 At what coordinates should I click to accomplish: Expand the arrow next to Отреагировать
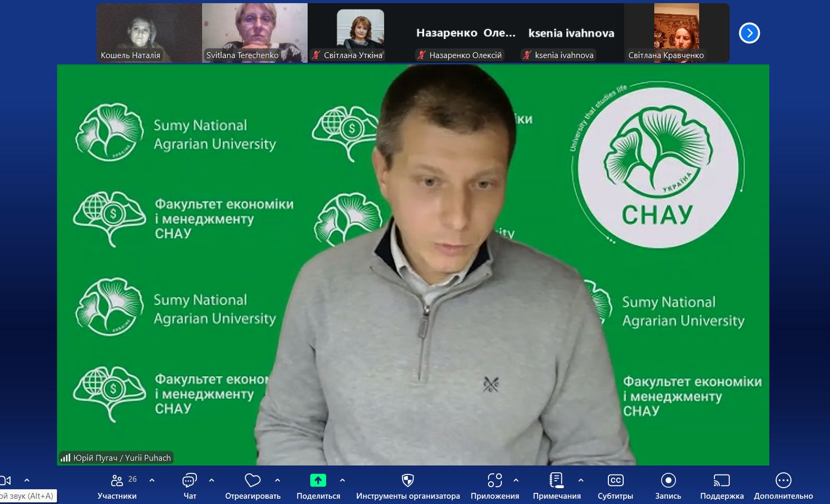278,480
